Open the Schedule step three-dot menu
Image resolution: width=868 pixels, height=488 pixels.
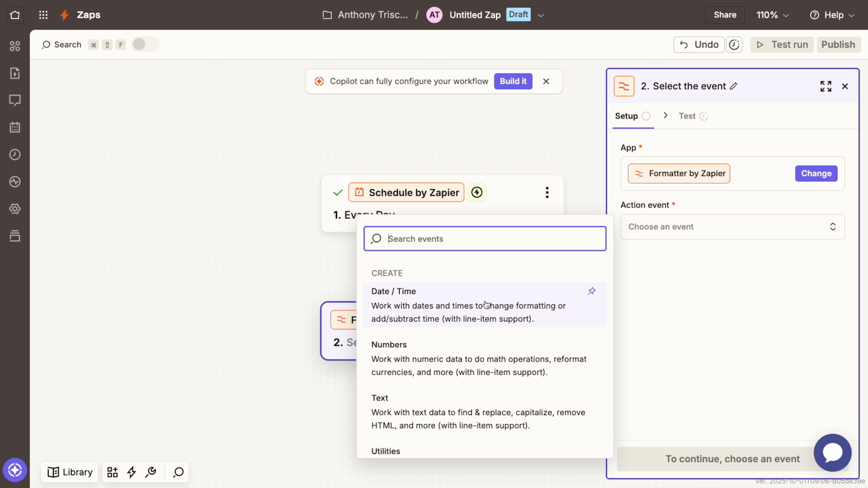click(547, 192)
